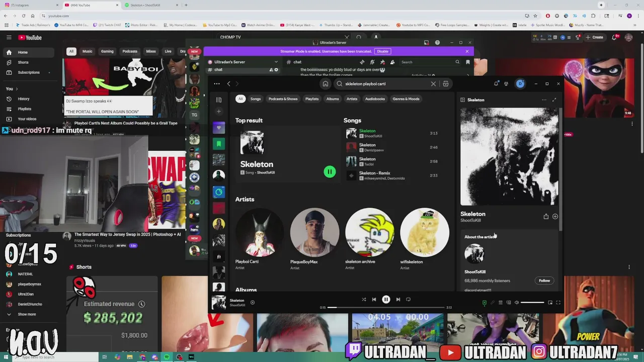Screen dimensions: 644x362
Task: Open Spotify Home via the house icon
Action: pos(326,84)
